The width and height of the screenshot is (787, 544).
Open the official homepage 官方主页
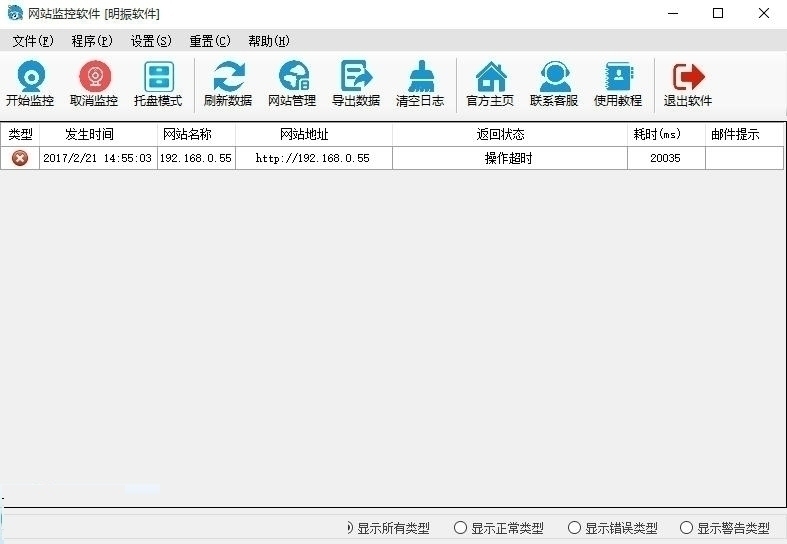(x=490, y=84)
